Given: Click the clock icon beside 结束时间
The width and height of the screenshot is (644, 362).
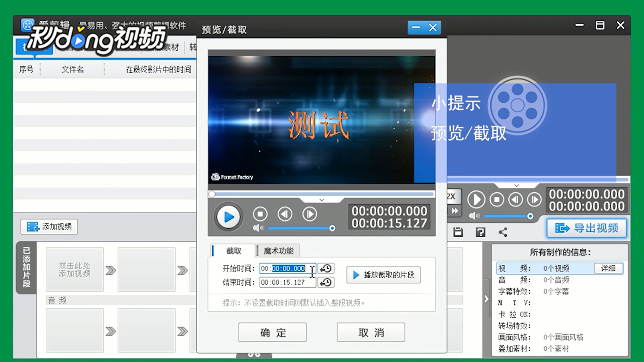Looking at the screenshot, I should click(x=325, y=282).
